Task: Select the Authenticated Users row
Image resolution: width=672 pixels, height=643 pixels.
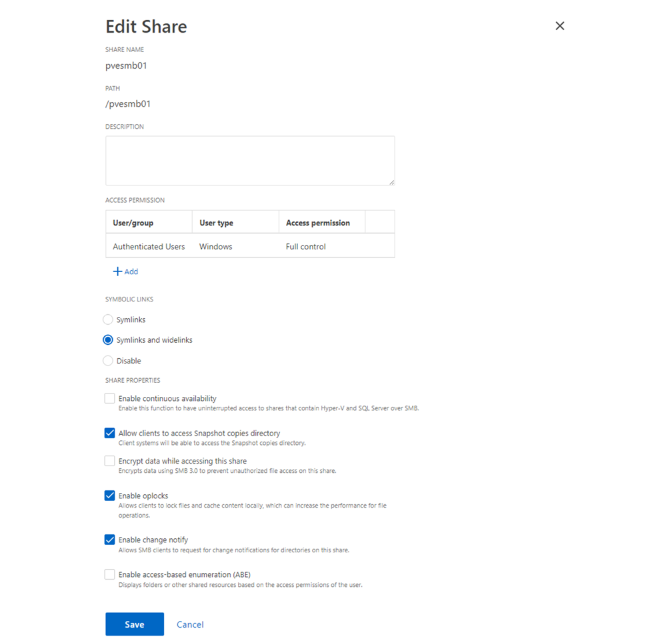Action: (x=148, y=246)
